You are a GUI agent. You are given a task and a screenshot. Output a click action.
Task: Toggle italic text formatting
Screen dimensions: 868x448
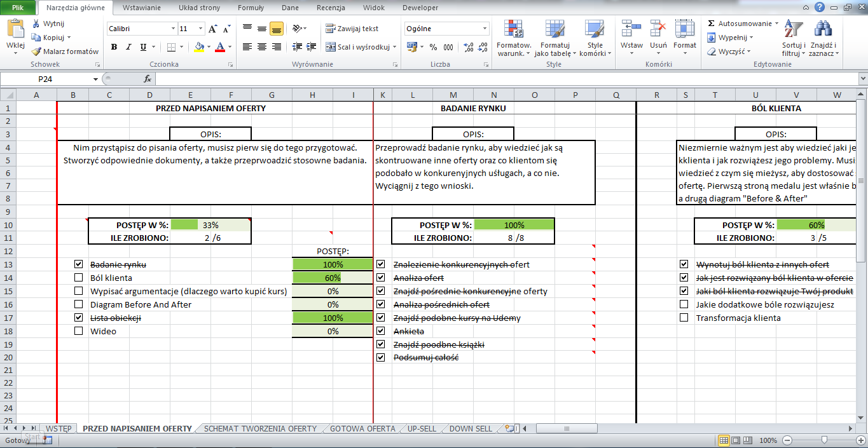[x=129, y=47]
